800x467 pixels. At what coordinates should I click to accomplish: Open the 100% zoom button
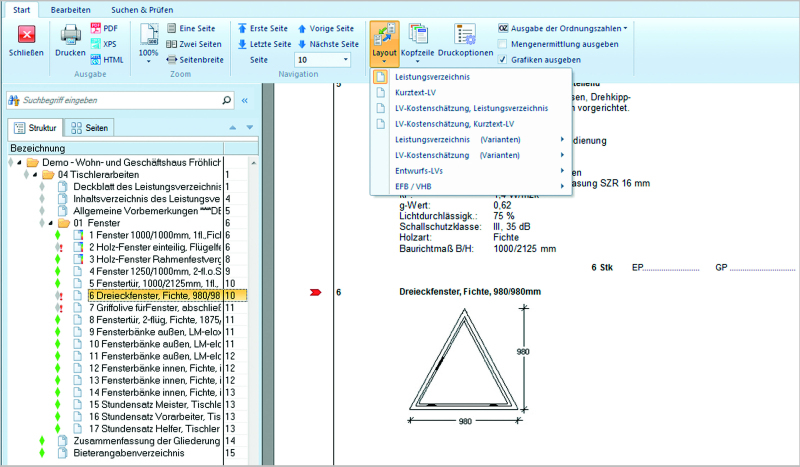[148, 42]
